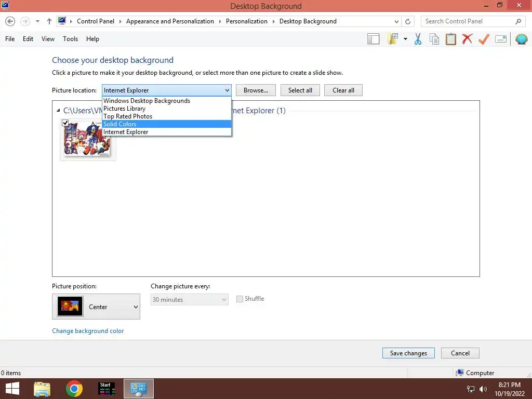Open the folder options dropdown arrow

coord(405,39)
